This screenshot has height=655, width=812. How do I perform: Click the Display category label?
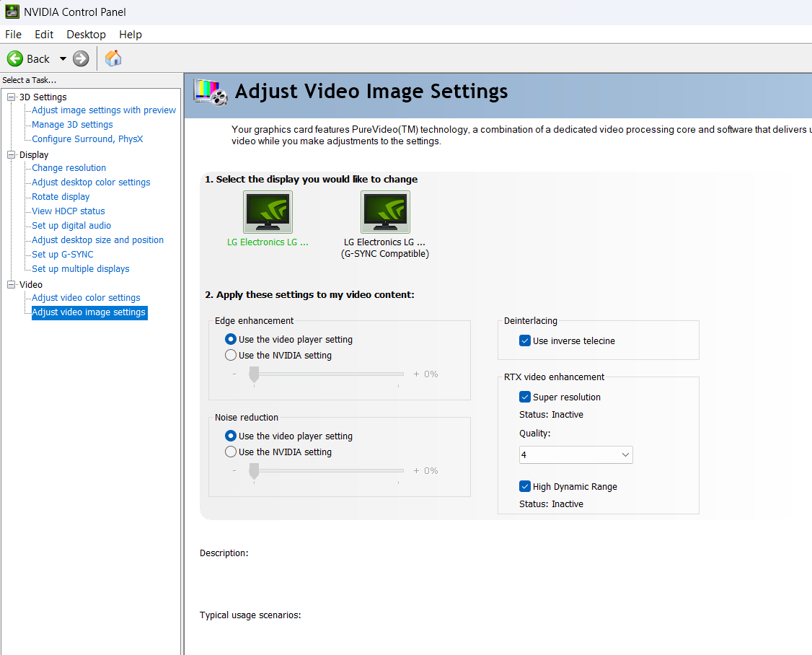coord(34,154)
